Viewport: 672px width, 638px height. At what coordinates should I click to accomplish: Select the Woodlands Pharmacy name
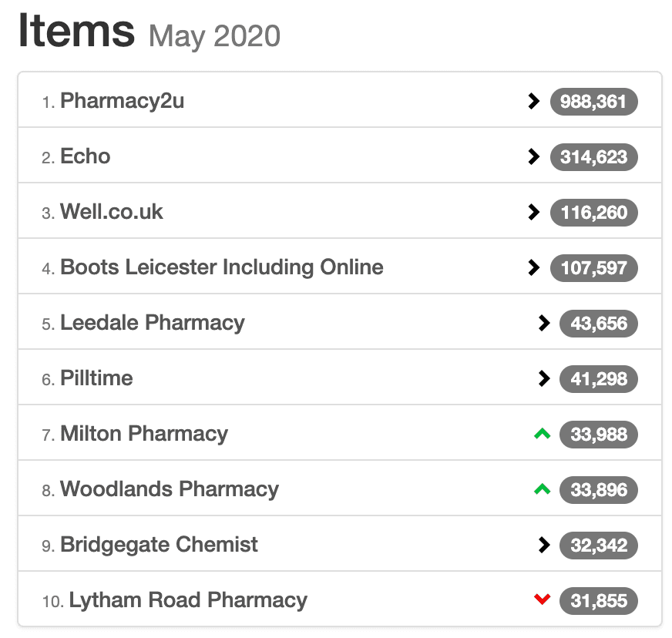pyautogui.click(x=170, y=489)
